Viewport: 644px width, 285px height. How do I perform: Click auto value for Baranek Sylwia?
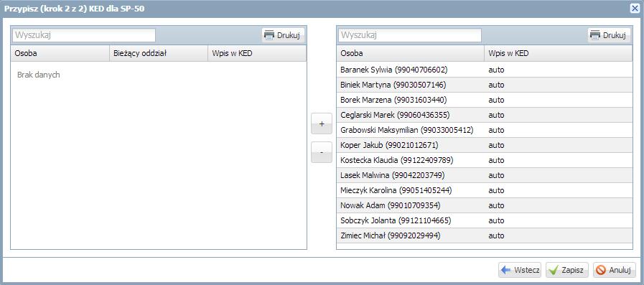tap(496, 70)
